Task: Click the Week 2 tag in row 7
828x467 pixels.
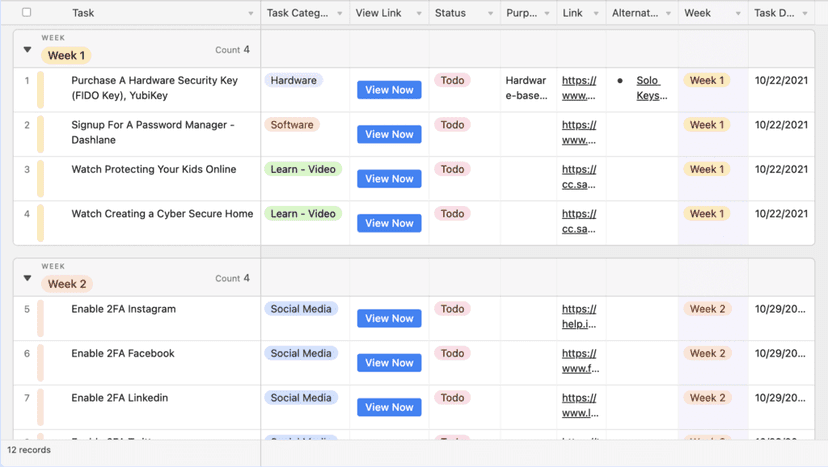Action: pos(707,397)
